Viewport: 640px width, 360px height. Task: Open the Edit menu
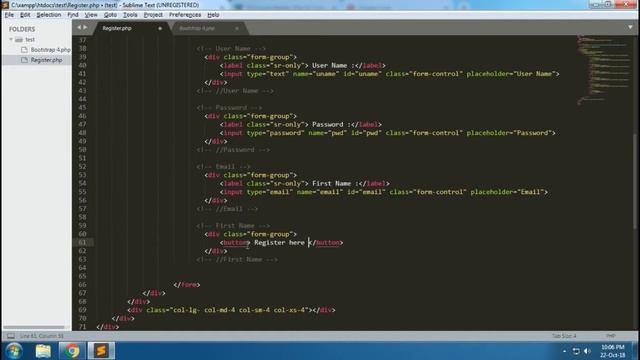coord(25,15)
